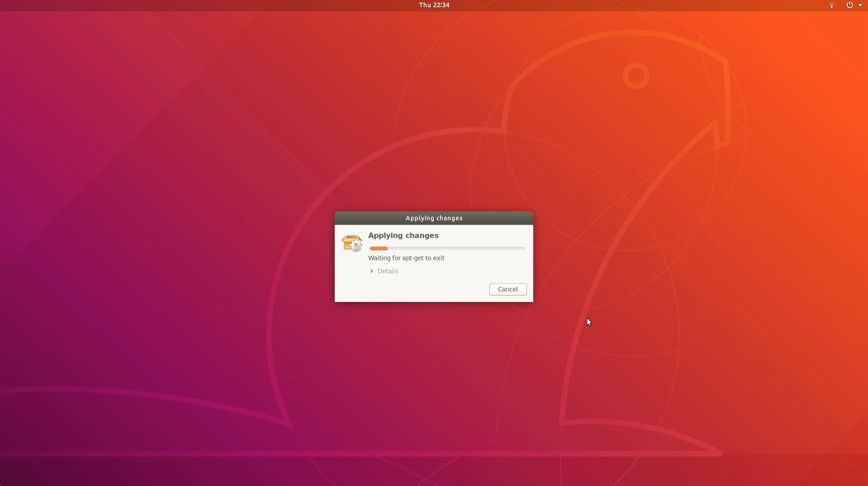Click the package installer icon in dialog
The height and width of the screenshot is (486, 868).
[352, 243]
